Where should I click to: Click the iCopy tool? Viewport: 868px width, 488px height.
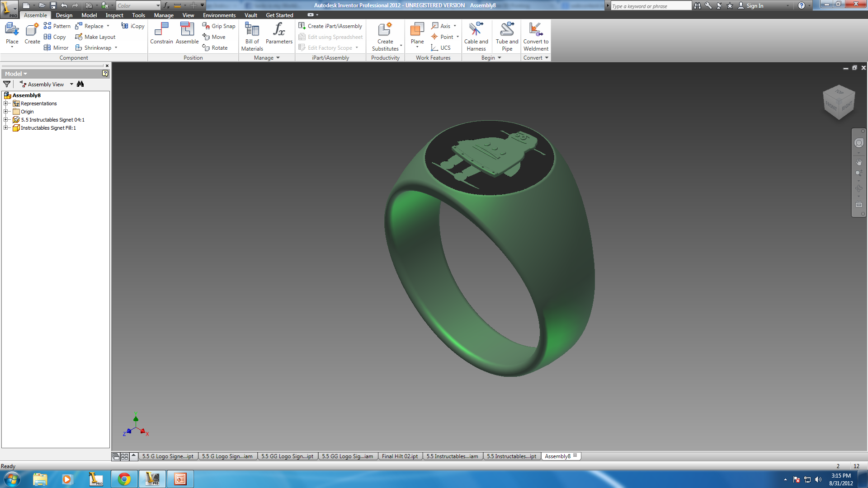point(133,26)
